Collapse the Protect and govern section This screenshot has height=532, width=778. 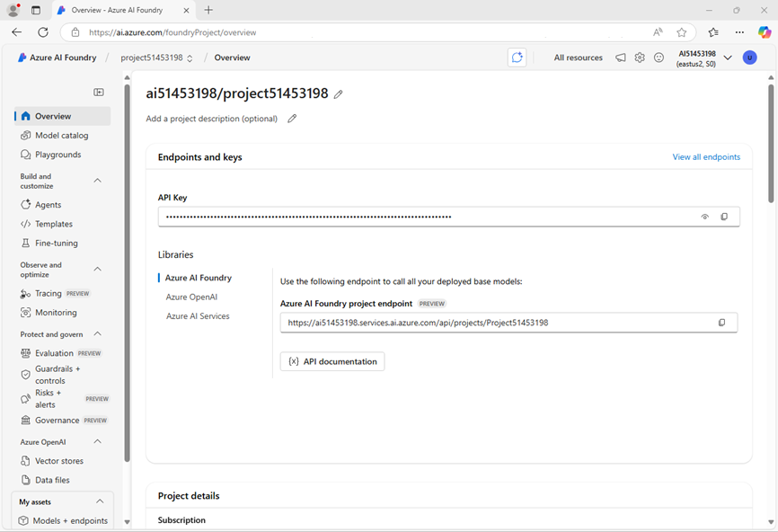98,334
